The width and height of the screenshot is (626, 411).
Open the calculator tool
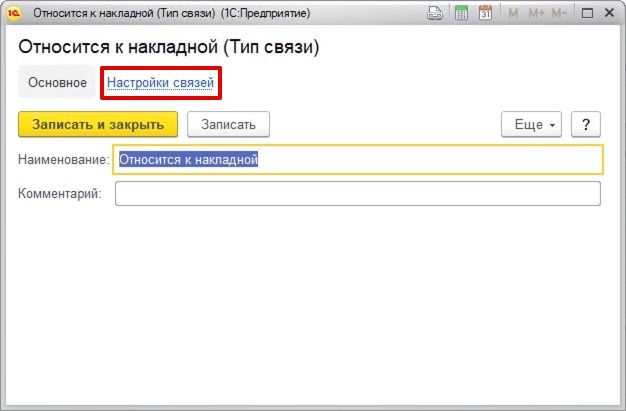pos(461,14)
